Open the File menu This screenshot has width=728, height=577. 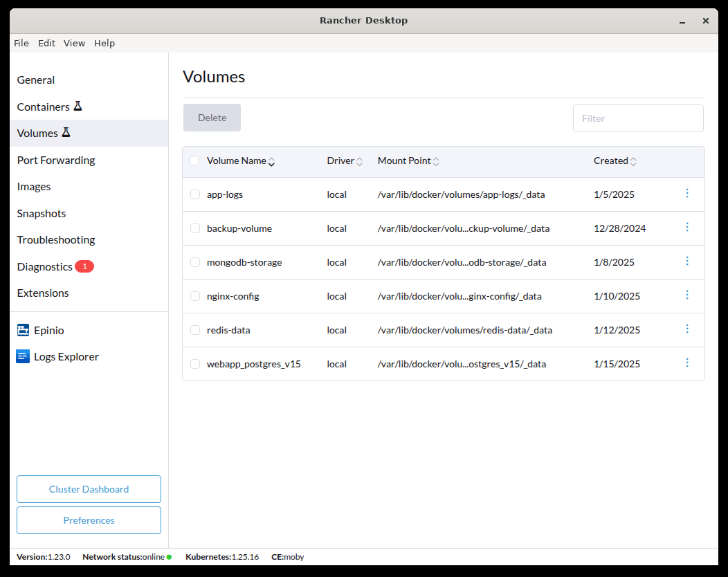click(x=21, y=43)
